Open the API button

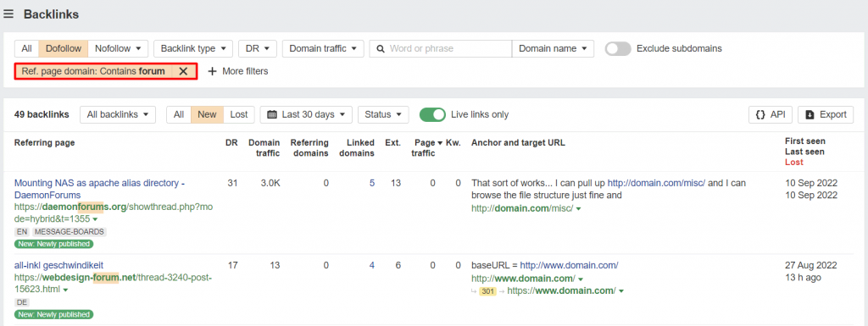point(771,114)
